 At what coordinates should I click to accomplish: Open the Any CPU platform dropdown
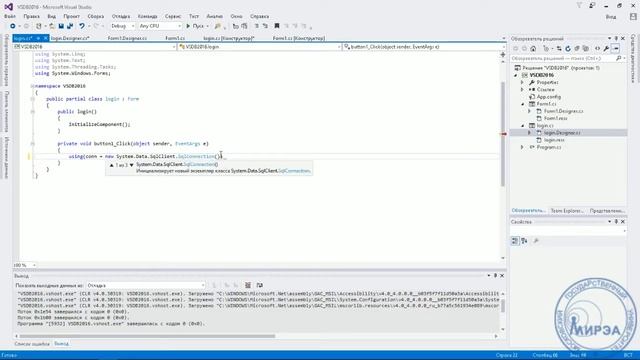[x=160, y=26]
